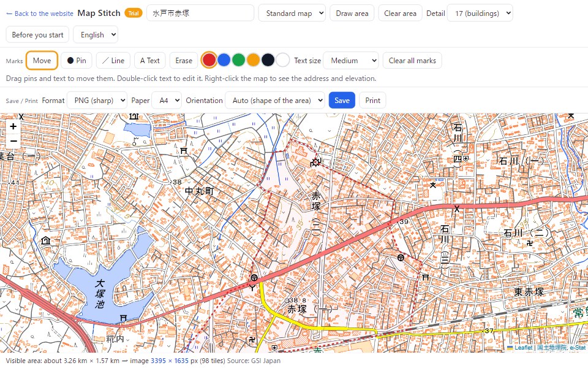Click the 東赤塚 label on the map
This screenshot has height=368, width=588.
pyautogui.click(x=529, y=292)
